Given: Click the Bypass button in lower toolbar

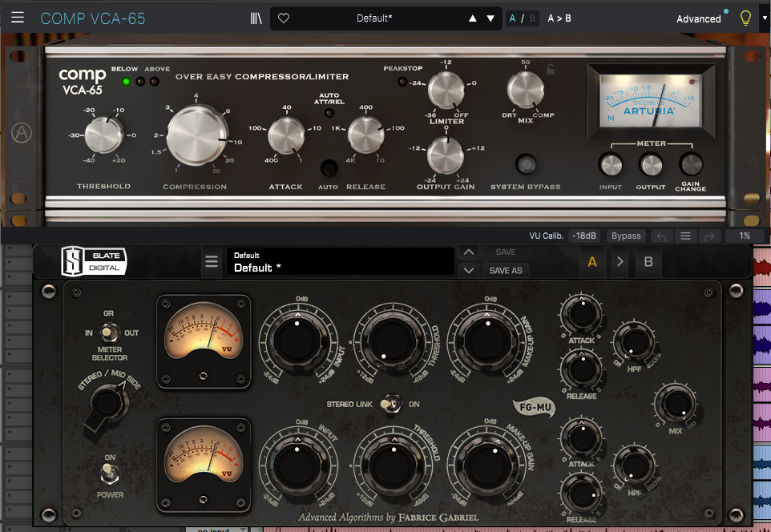Looking at the screenshot, I should click(626, 236).
